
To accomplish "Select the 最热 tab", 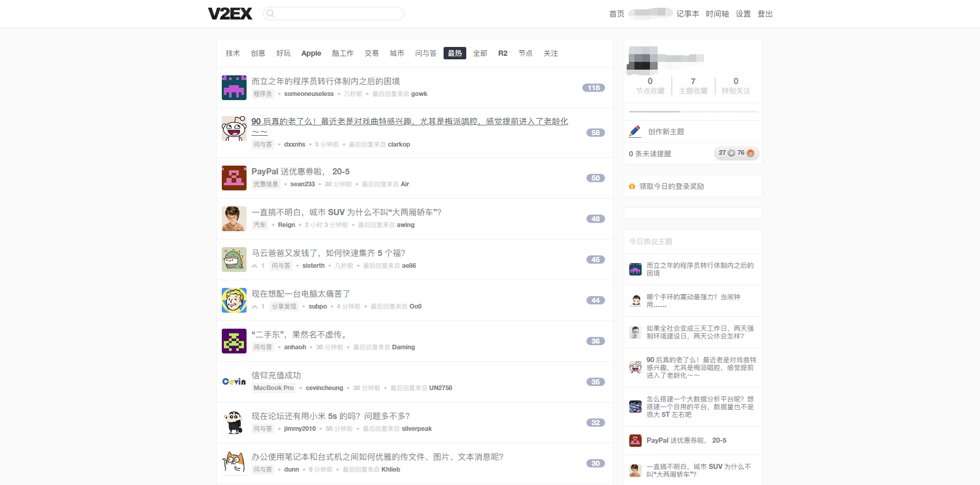I will point(454,53).
